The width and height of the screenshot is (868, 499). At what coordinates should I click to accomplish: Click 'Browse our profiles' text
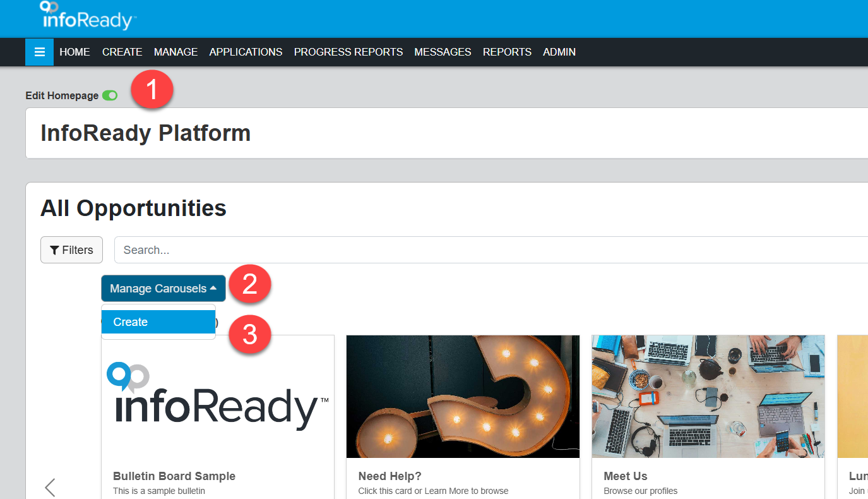[641, 491]
